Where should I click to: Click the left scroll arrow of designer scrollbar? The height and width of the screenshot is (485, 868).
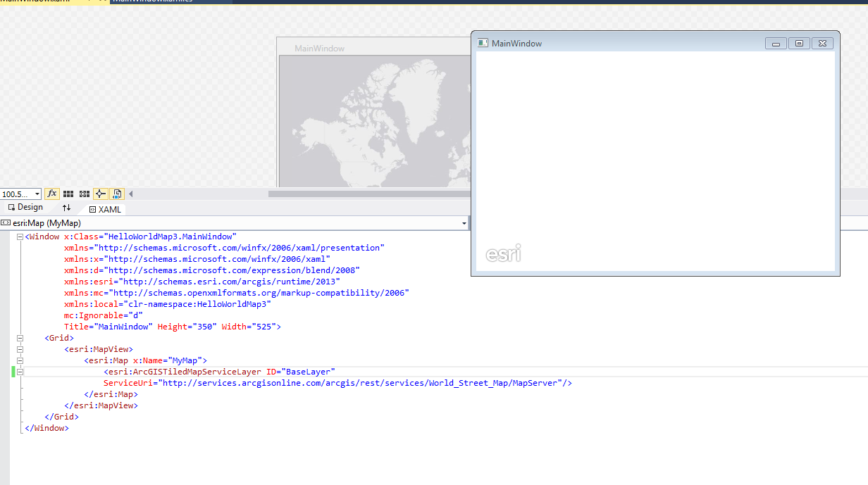tap(131, 194)
